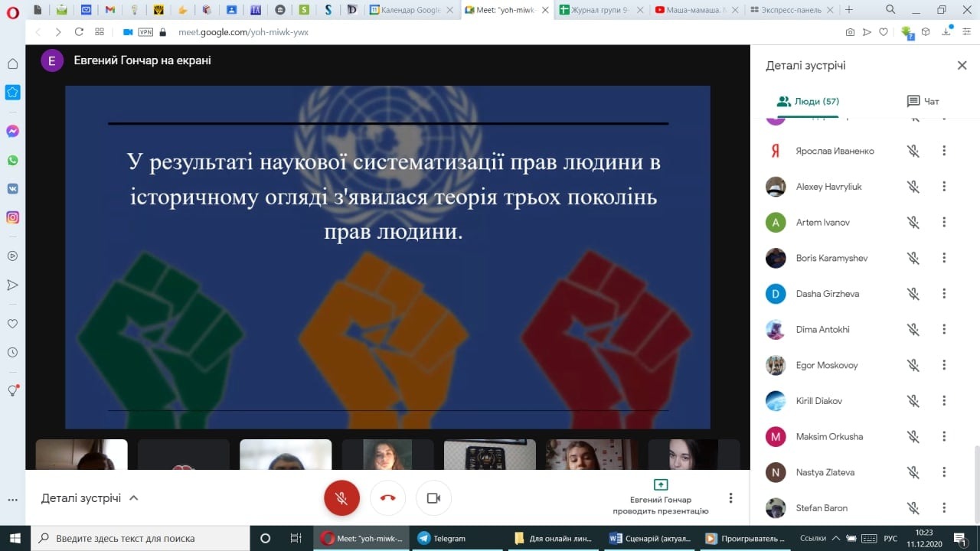The image size is (980, 551).
Task: Open 'Сценарій' Word document from taskbar
Action: [650, 538]
